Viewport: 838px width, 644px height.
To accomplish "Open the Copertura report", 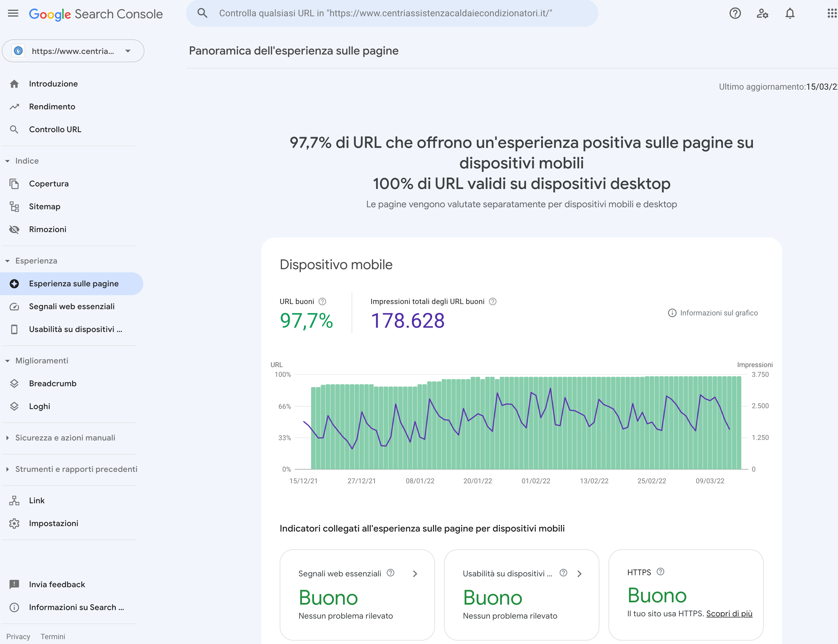I will 49,184.
